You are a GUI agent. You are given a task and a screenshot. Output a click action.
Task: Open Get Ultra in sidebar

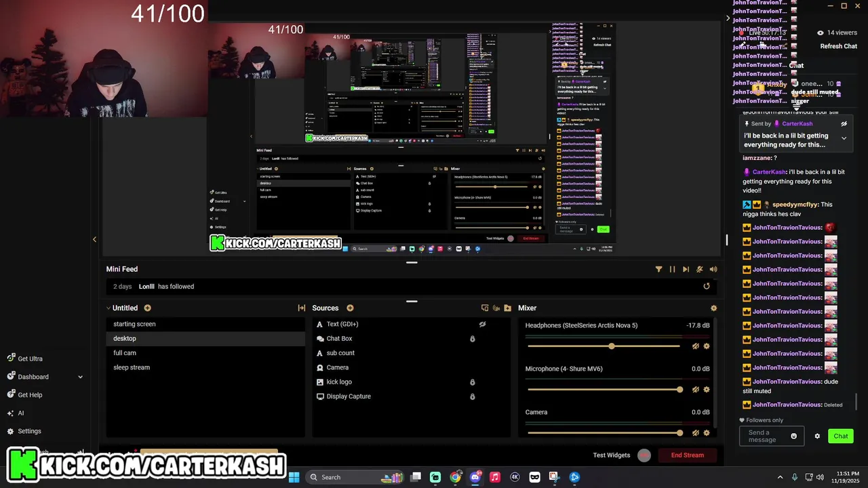point(25,359)
